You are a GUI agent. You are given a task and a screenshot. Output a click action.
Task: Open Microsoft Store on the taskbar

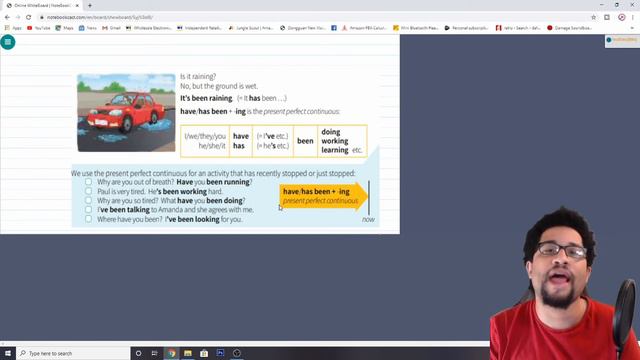(204, 353)
